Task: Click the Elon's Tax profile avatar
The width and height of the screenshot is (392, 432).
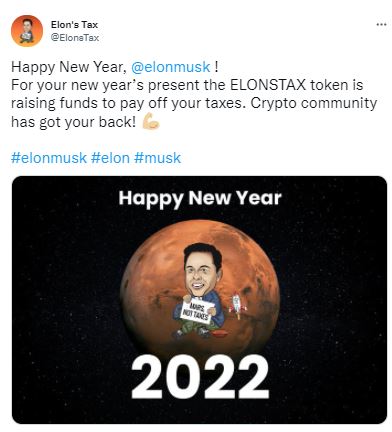Action: (27, 31)
